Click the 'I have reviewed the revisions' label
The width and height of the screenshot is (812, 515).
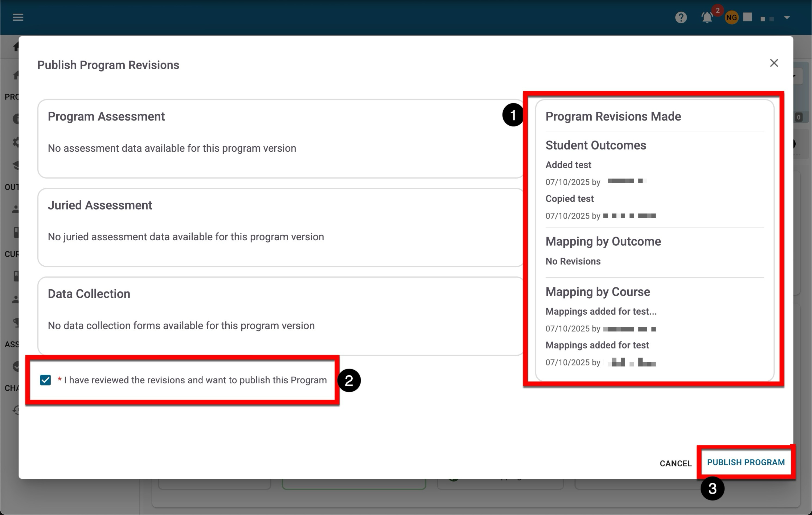[x=195, y=380]
